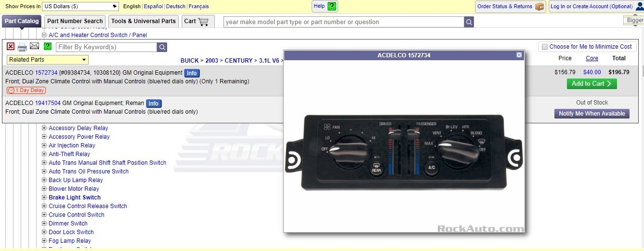The image size is (644, 251).
Task: Click Order Status & Returns button
Action: 510,6
